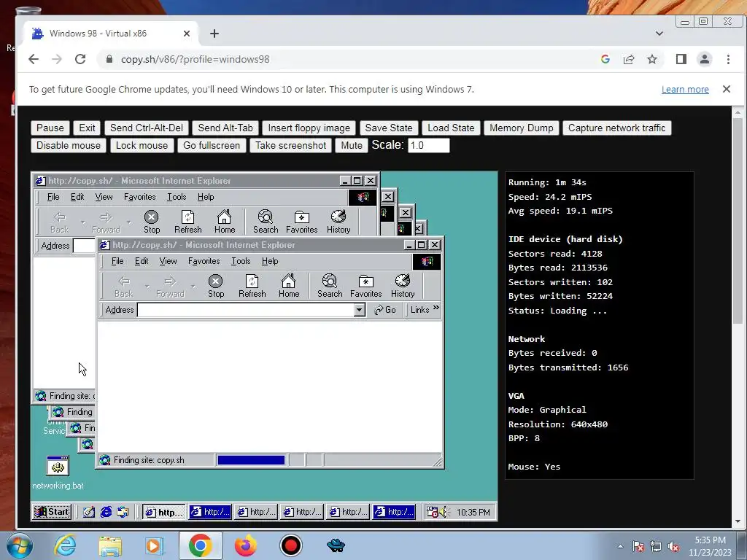Open a new Chrome tab
The width and height of the screenshot is (747, 560).
214,34
